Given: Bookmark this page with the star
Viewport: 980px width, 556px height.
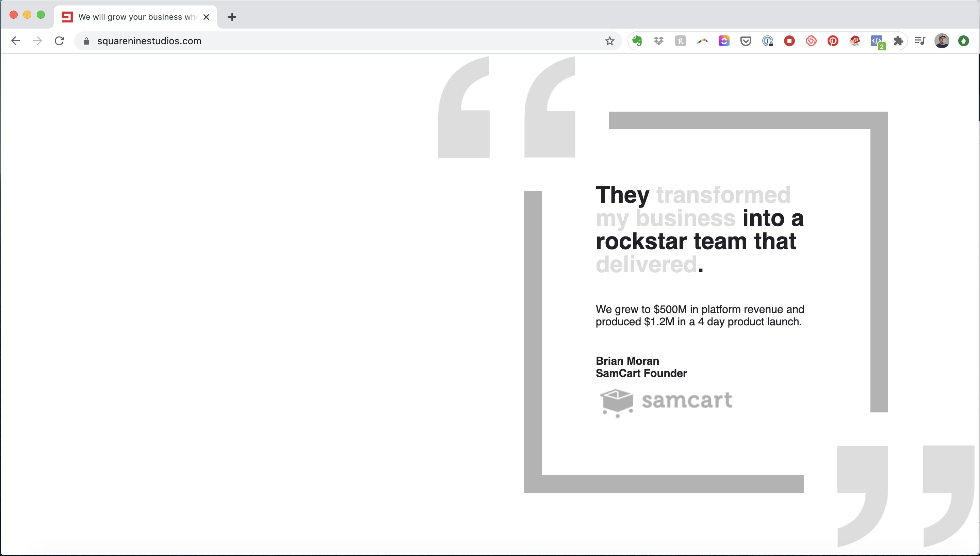Looking at the screenshot, I should (x=610, y=41).
